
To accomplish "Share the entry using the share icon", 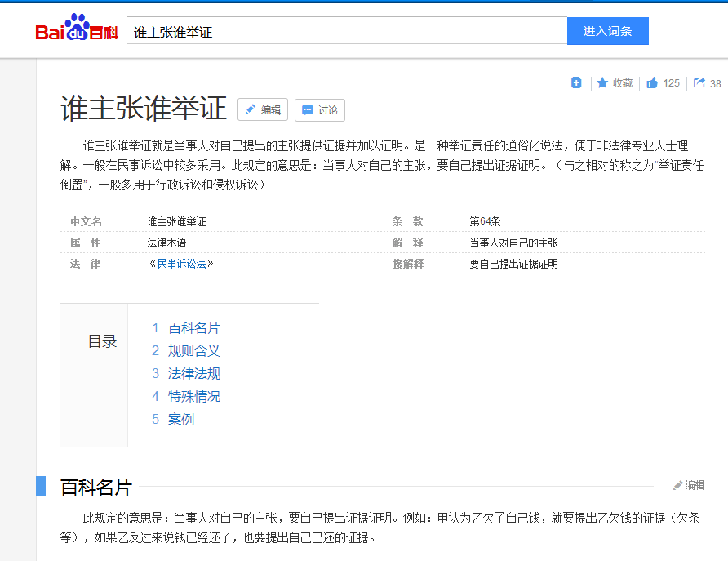I will (699, 82).
